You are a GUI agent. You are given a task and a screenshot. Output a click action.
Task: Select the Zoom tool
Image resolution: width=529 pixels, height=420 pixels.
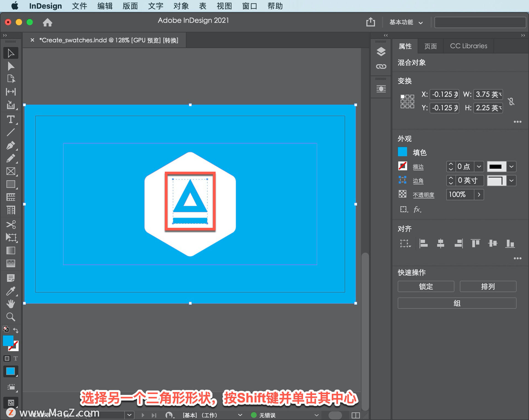pos(10,317)
